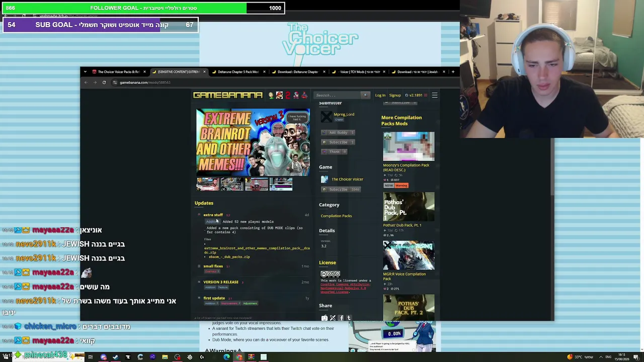Select the third screenshot thumbnail below preview
The image size is (644, 362).
(x=257, y=185)
